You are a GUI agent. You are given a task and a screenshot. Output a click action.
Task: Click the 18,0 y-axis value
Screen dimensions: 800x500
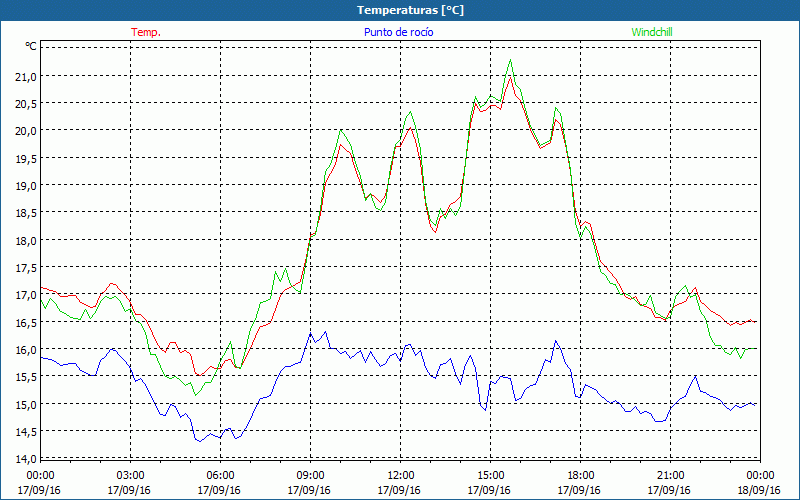tap(27, 240)
